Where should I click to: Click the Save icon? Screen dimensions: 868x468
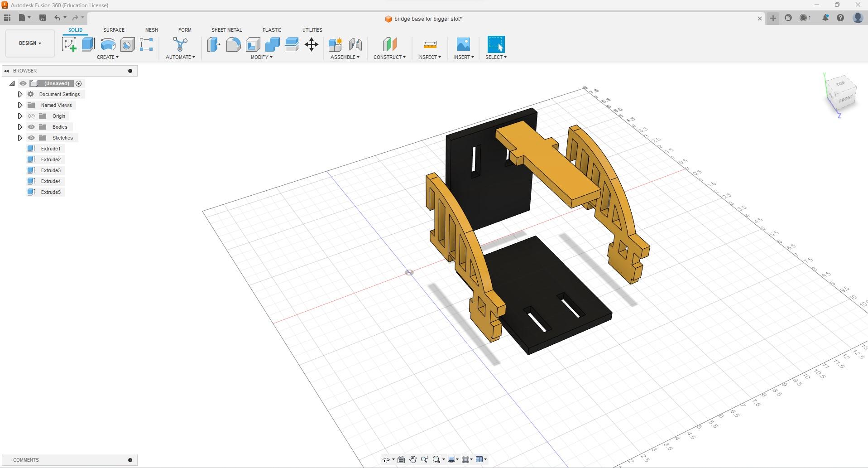click(x=43, y=18)
